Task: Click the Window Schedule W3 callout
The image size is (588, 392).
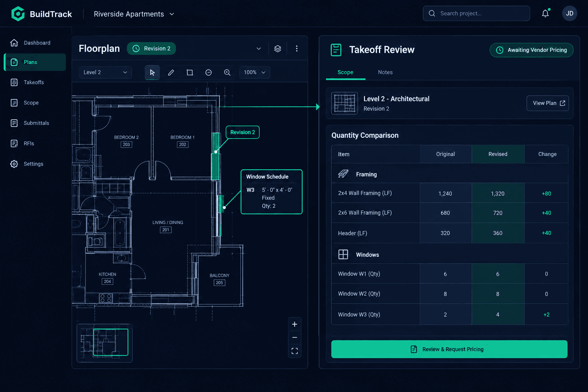Action: [271, 192]
